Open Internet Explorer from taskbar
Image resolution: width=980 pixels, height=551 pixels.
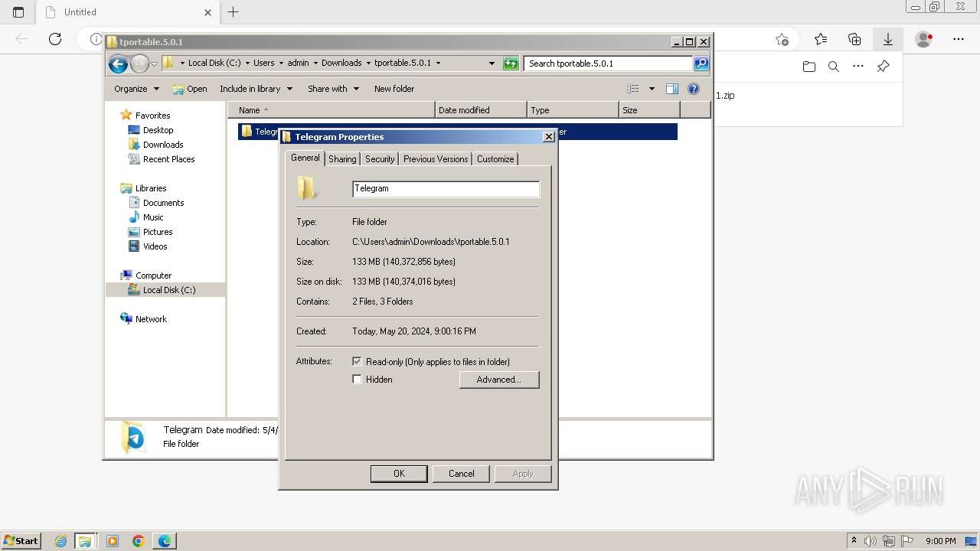[x=61, y=541]
